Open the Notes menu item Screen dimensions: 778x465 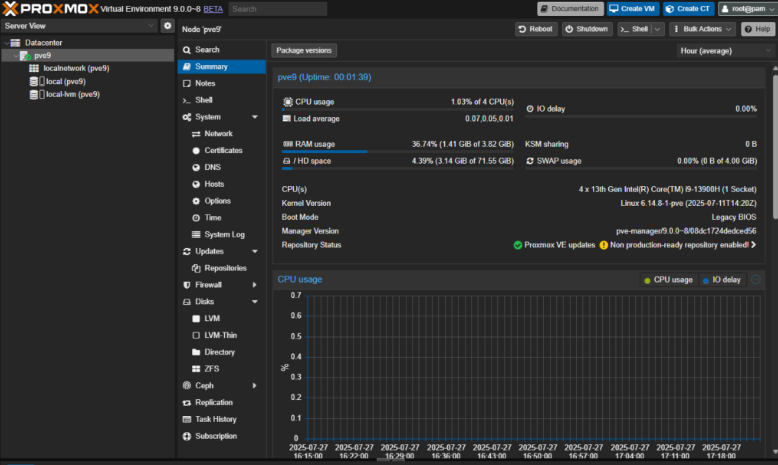[205, 83]
